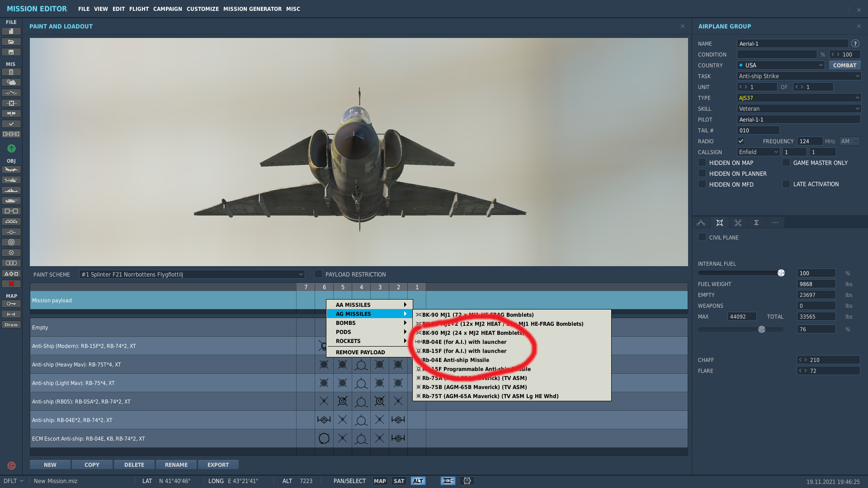868x488 pixels.
Task: Click the help question mark icon
Action: coord(855,43)
